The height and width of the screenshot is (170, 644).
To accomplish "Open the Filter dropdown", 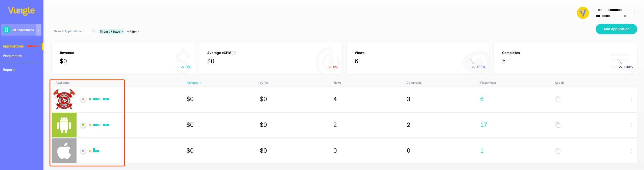I will (x=133, y=32).
